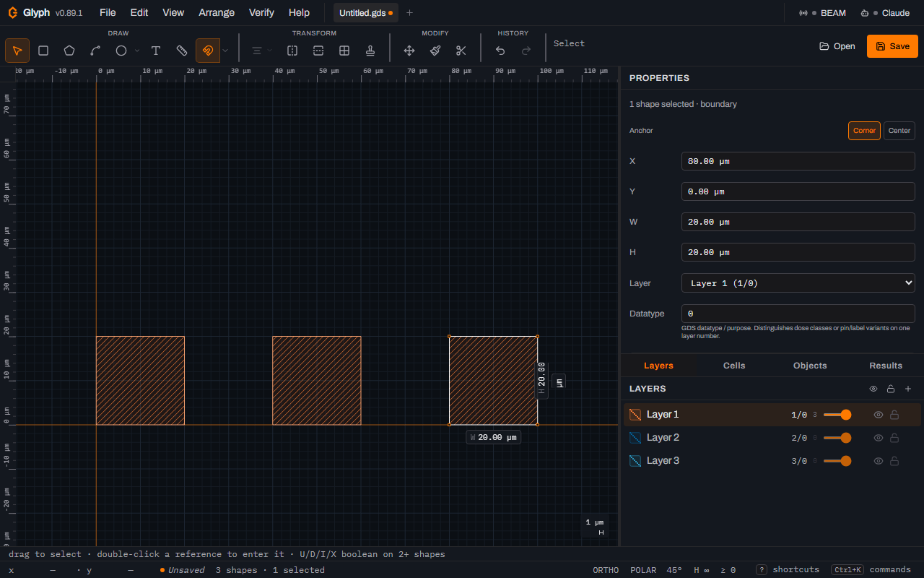Click the X position field

coord(798,161)
